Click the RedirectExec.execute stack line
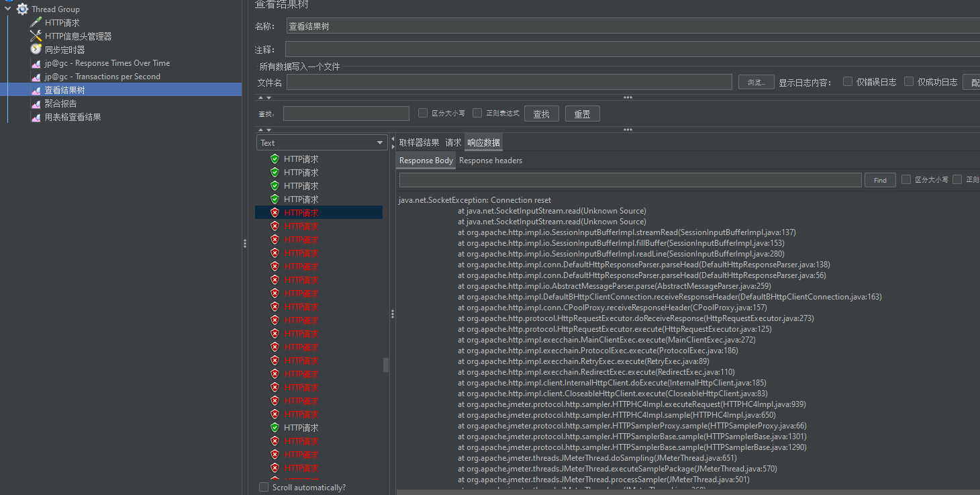Image resolution: width=980 pixels, height=495 pixels. [596, 372]
